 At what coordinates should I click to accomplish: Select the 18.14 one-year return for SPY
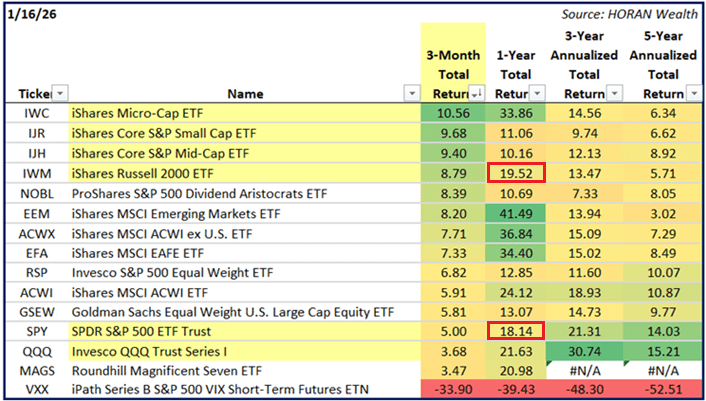[516, 332]
